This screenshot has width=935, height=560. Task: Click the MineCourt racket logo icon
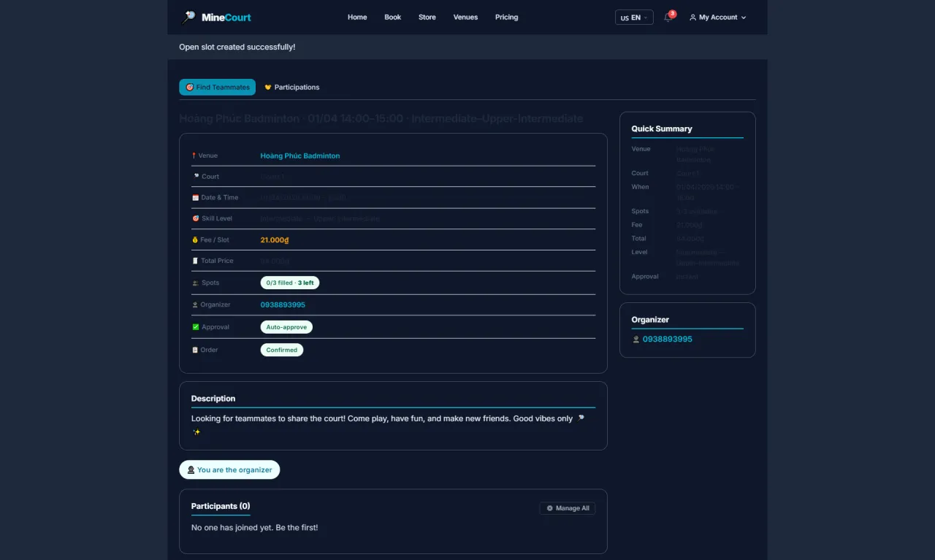tap(188, 17)
